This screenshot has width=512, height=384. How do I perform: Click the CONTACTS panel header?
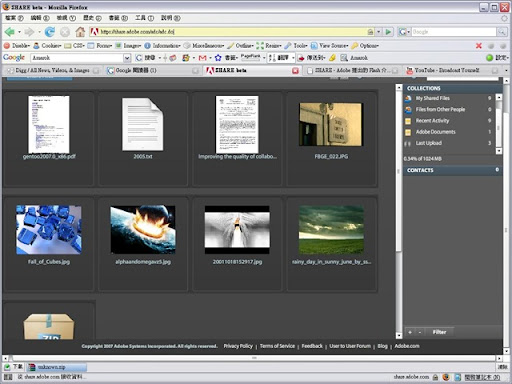[x=453, y=170]
